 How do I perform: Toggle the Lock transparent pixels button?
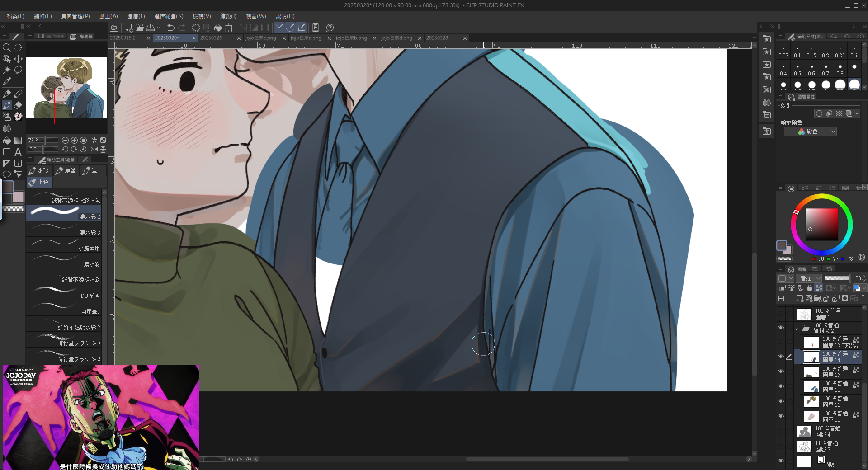(x=819, y=288)
